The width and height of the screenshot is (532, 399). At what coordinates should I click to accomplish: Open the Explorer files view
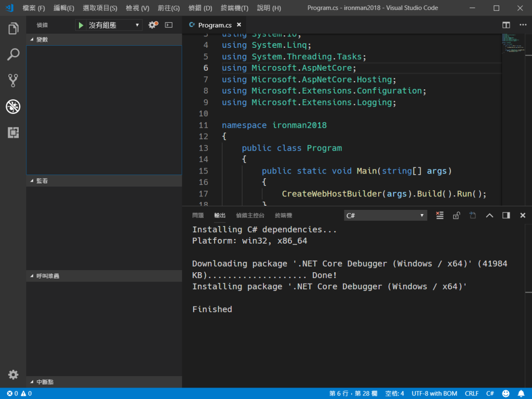(13, 29)
